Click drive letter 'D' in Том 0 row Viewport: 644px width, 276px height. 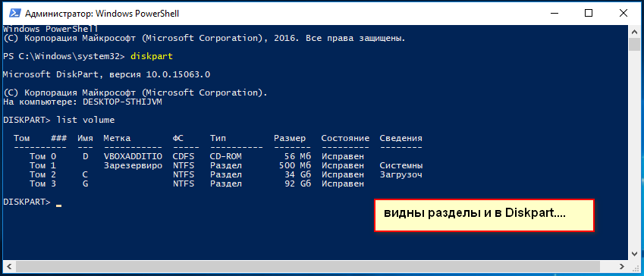85,156
